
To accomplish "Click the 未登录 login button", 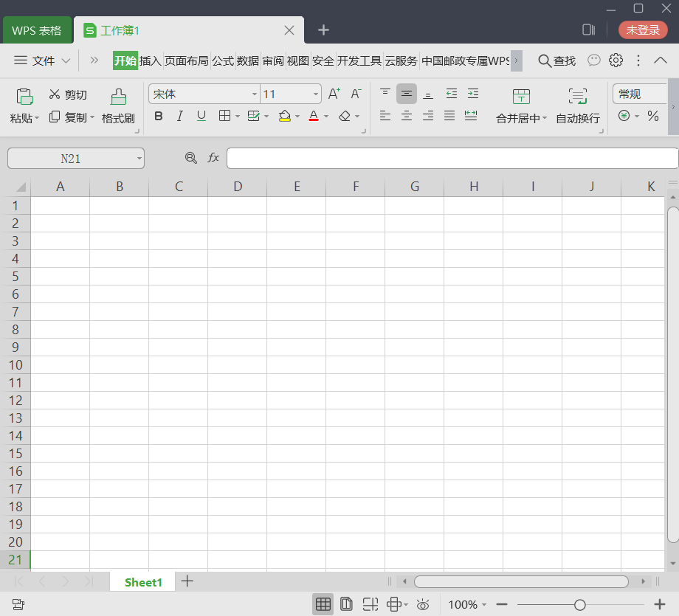I will click(643, 30).
